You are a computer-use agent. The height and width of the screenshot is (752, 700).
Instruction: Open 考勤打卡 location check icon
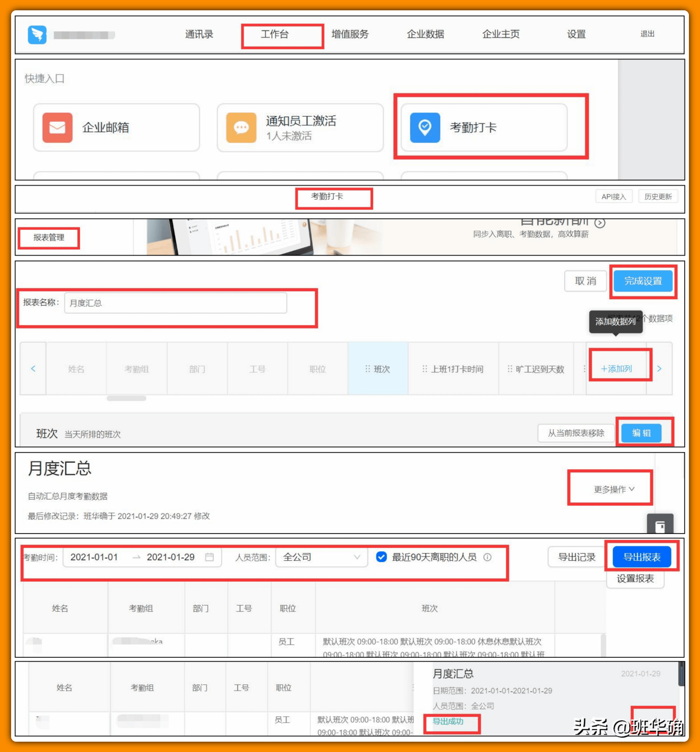(x=425, y=127)
